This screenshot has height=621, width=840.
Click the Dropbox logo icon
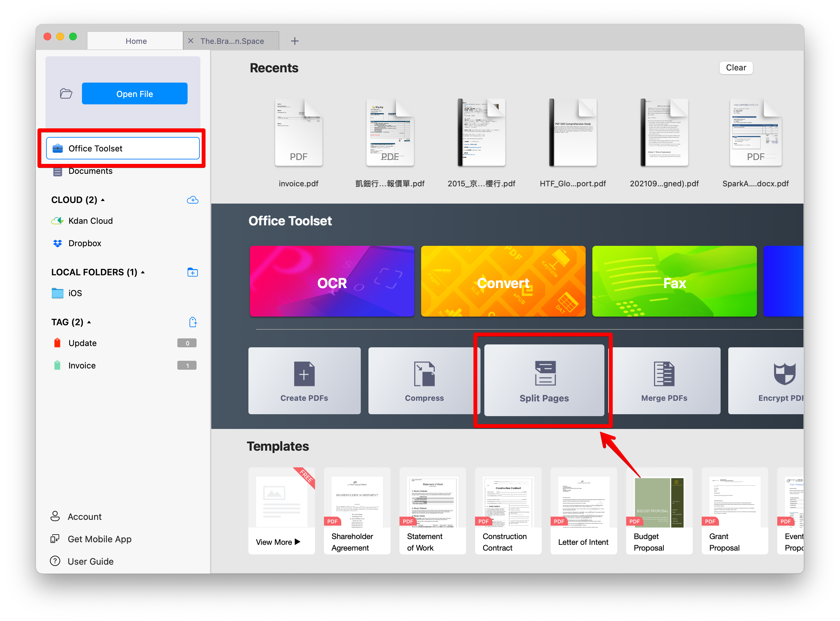click(58, 243)
